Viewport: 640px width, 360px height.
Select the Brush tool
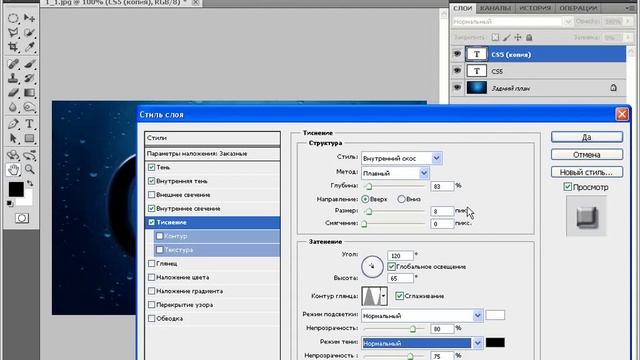click(29, 64)
